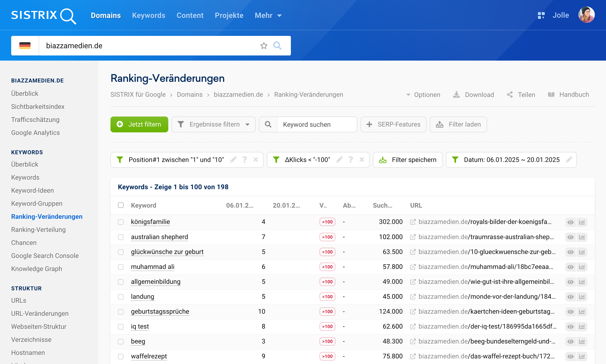Viewport: 606px width, 364px height.
Task: Open the Optionen dropdown
Action: pyautogui.click(x=427, y=95)
